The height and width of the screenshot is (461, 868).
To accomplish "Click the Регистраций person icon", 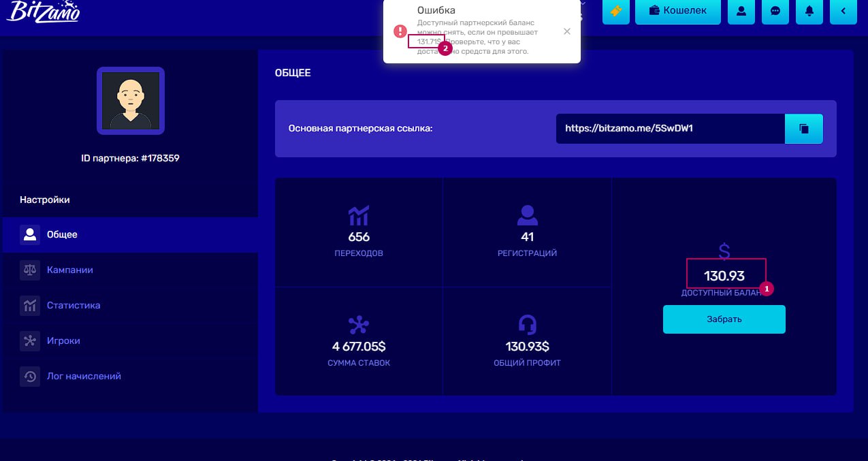I will click(x=527, y=215).
